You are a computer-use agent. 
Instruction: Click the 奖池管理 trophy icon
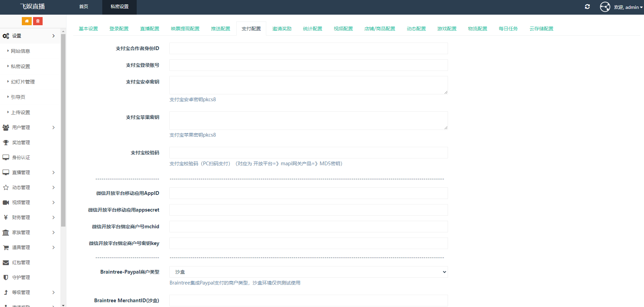6,142
